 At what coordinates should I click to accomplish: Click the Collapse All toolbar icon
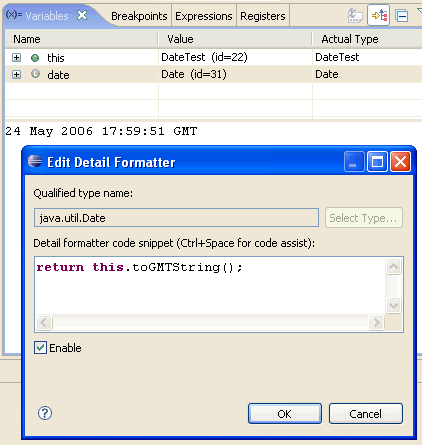point(401,16)
